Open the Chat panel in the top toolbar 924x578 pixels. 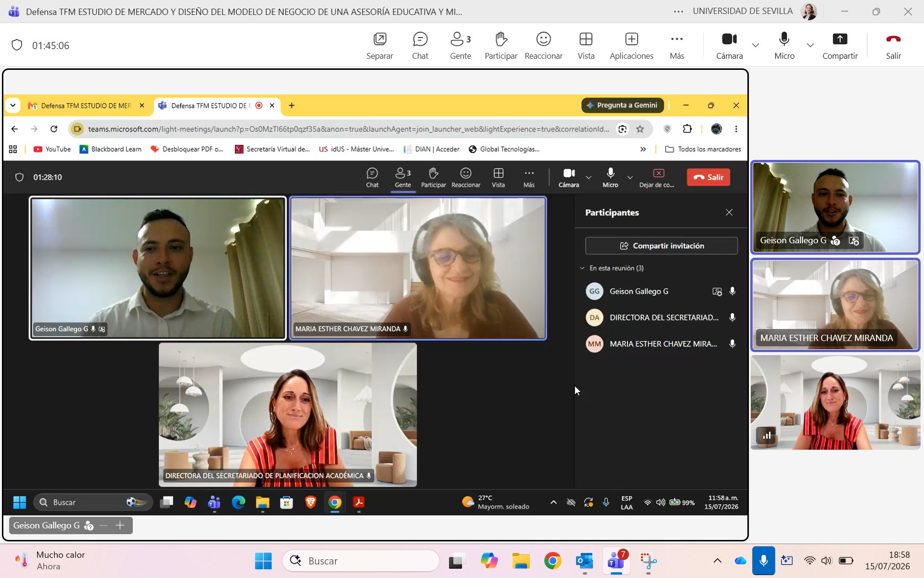[420, 46]
